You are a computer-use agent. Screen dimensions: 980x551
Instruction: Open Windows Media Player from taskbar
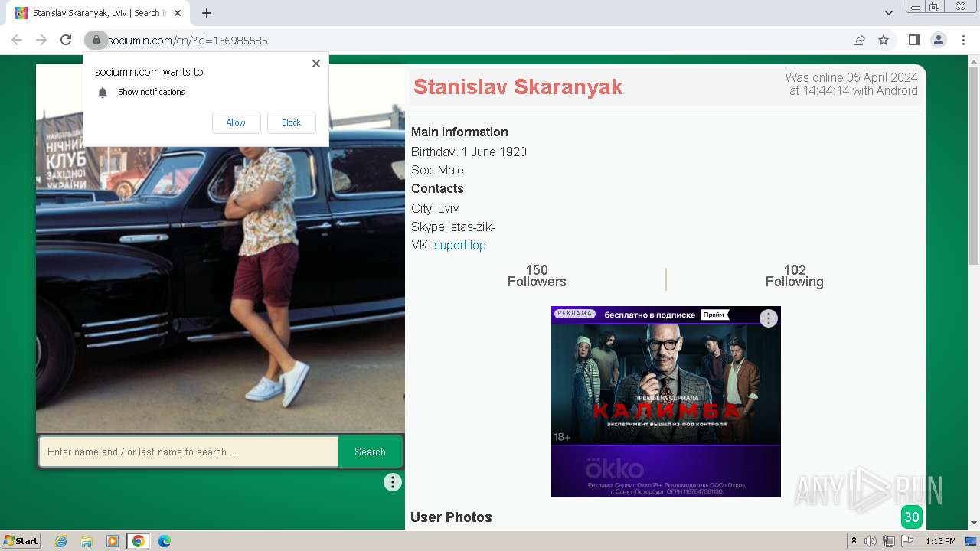click(x=113, y=541)
